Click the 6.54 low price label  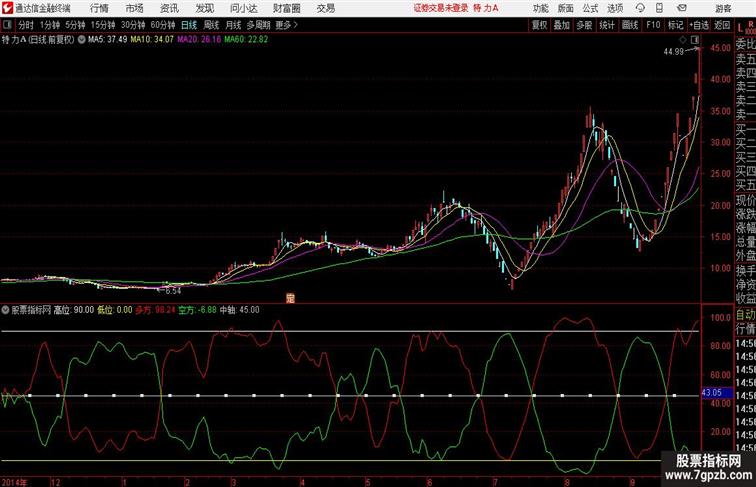point(173,291)
